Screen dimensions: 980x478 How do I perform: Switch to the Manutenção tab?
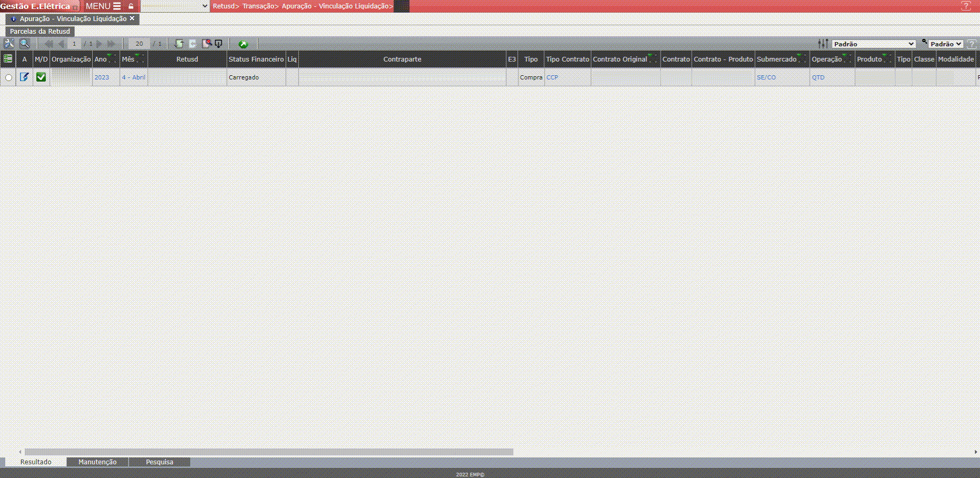pyautogui.click(x=97, y=462)
